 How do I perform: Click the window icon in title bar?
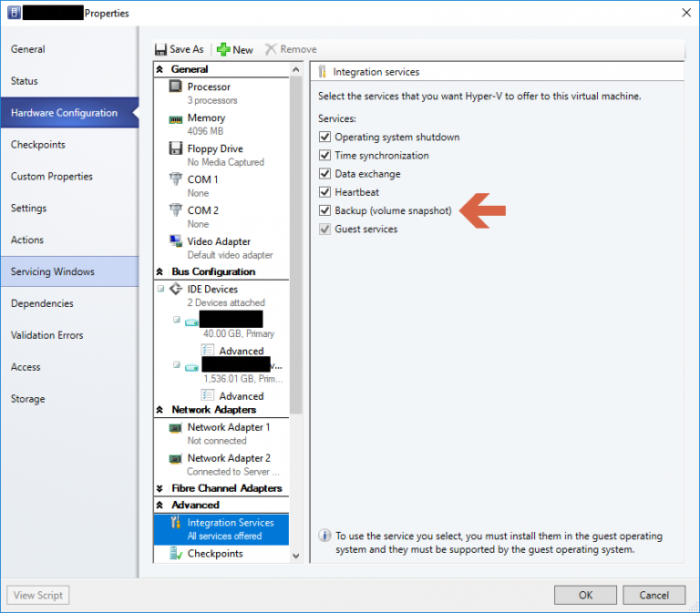point(14,13)
